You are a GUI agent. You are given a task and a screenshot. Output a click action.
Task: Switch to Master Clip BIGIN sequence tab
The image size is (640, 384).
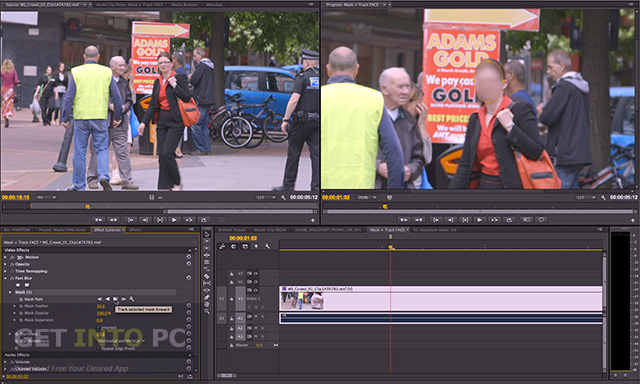click(x=270, y=230)
